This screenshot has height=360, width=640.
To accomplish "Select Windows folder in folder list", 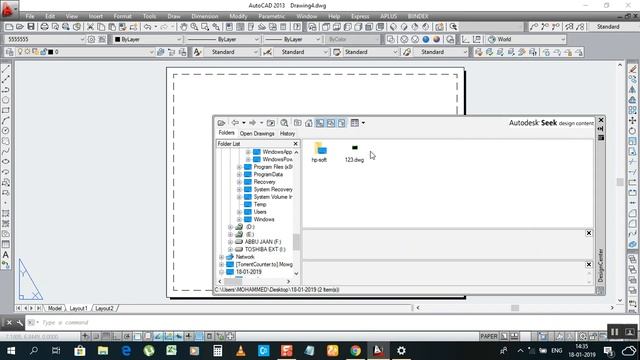I will coord(264,220).
